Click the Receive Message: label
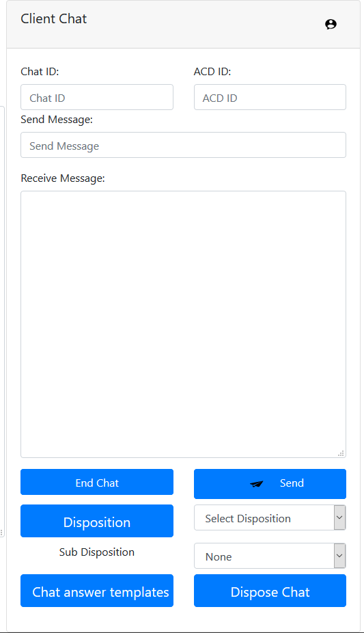The width and height of the screenshot is (364, 633). 62,178
